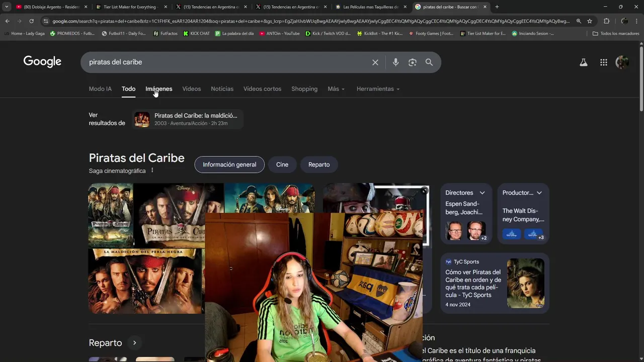Switch to the Noticias tab
644x362 pixels.
point(222,89)
